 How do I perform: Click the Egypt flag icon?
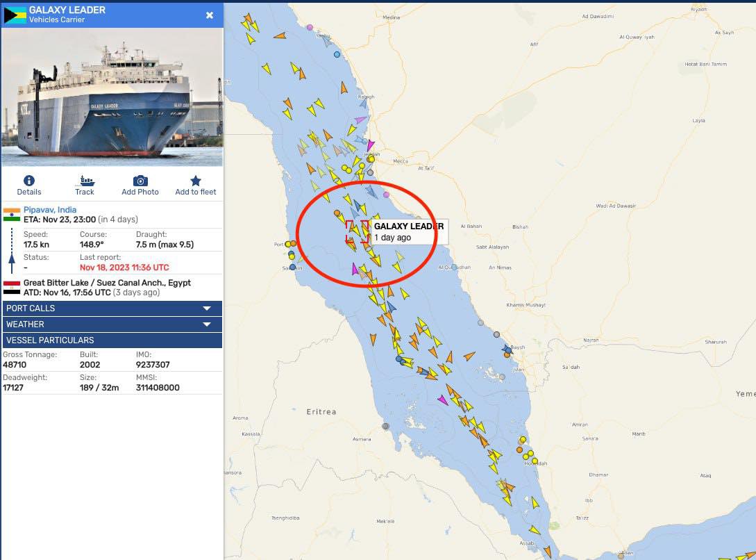(x=12, y=288)
